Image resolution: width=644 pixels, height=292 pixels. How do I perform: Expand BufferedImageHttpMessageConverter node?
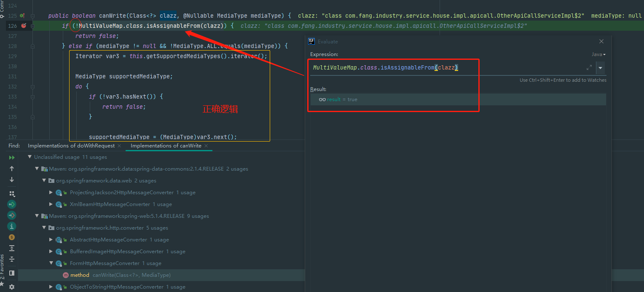[51, 252]
